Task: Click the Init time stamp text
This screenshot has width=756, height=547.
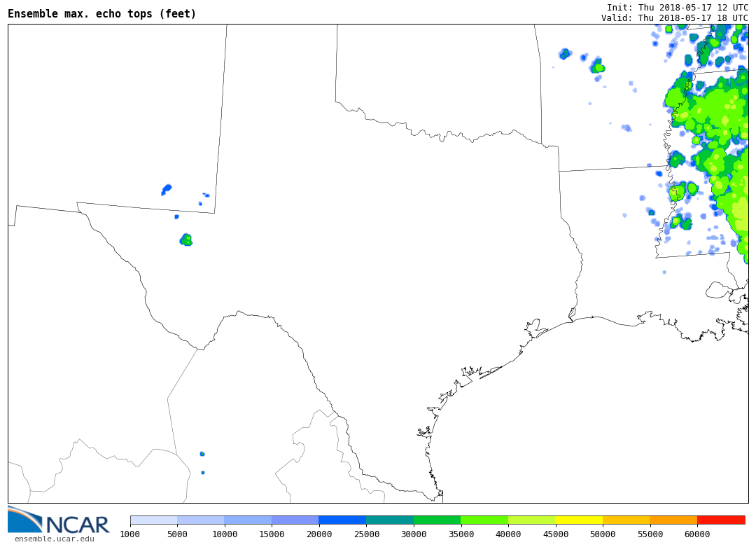Action: pyautogui.click(x=677, y=8)
